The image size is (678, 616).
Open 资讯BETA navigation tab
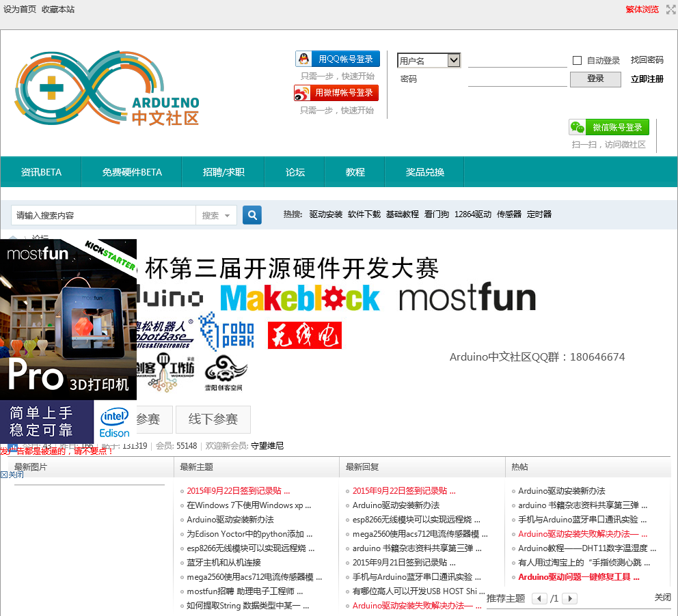41,172
